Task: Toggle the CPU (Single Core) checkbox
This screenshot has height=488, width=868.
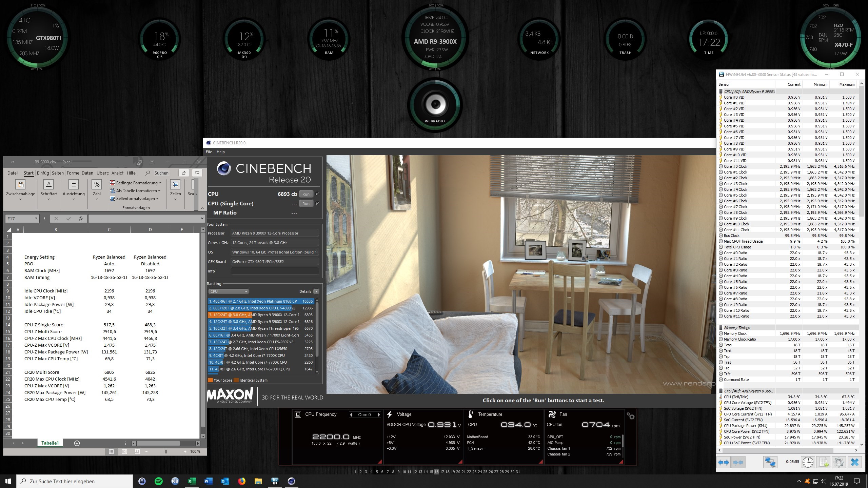Action: click(317, 203)
